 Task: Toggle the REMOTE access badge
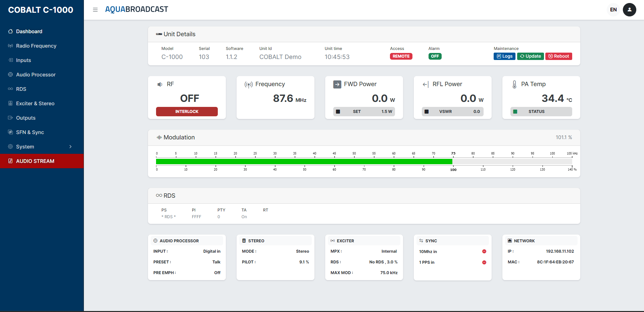click(401, 56)
